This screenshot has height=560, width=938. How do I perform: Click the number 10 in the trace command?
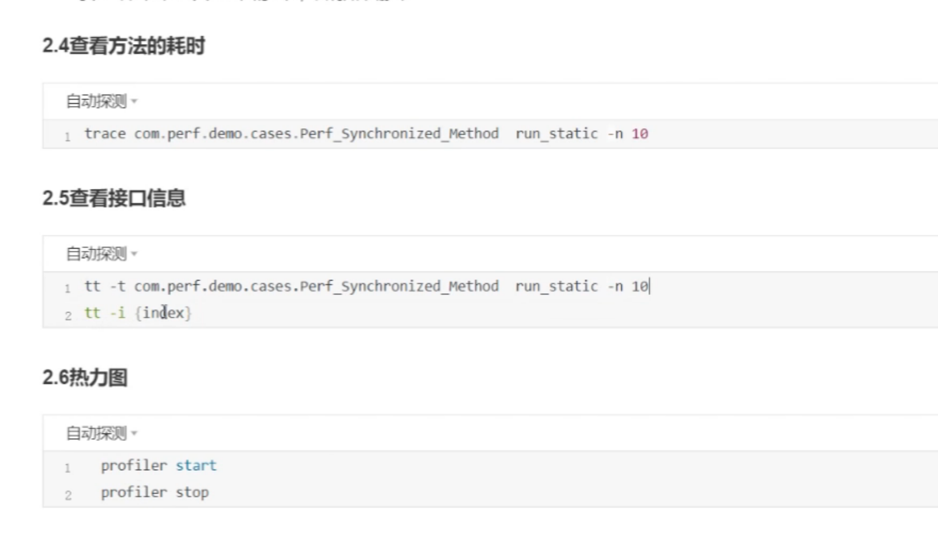click(x=640, y=134)
